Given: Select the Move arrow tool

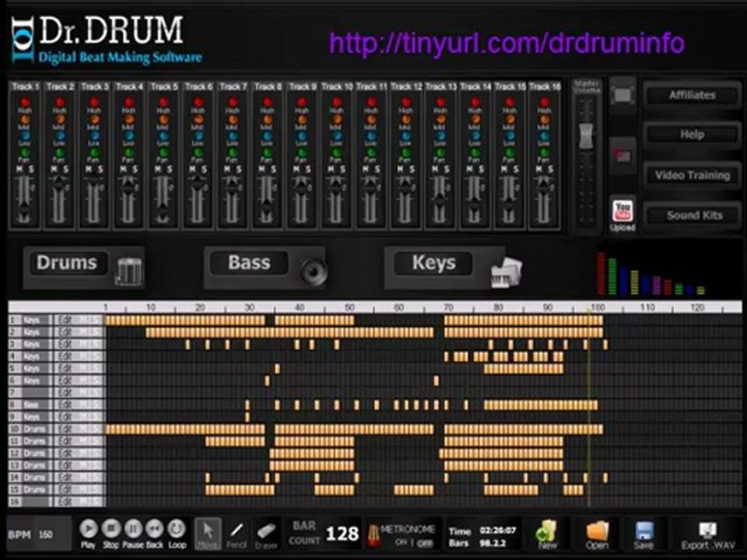Looking at the screenshot, I should 209,533.
